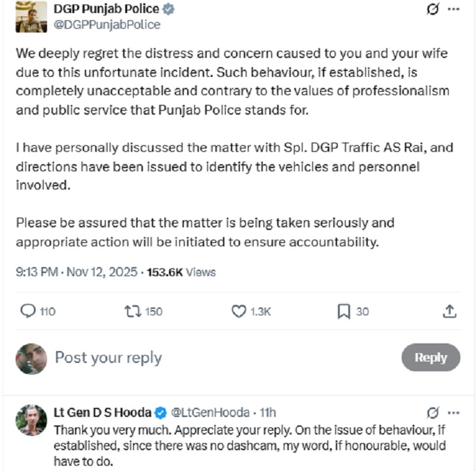Open the DGP Punjab Police profile picture
This screenshot has width=476, height=471.
(31, 16)
